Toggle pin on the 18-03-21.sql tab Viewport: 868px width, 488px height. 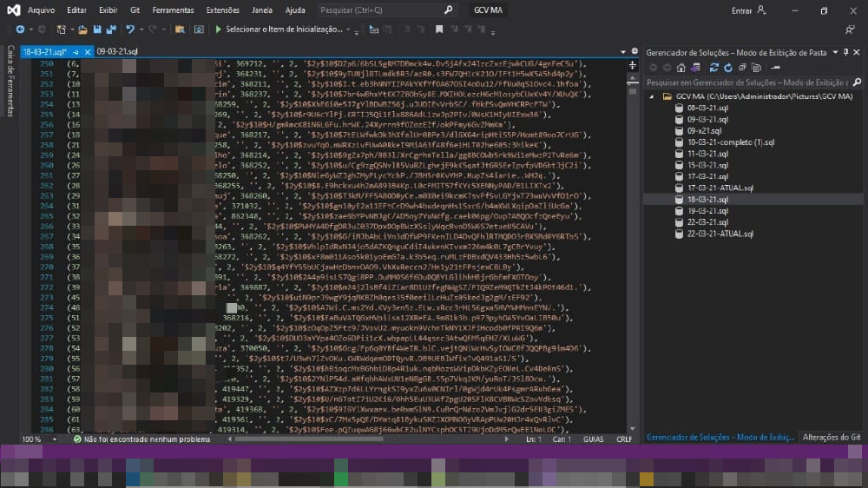[76, 51]
